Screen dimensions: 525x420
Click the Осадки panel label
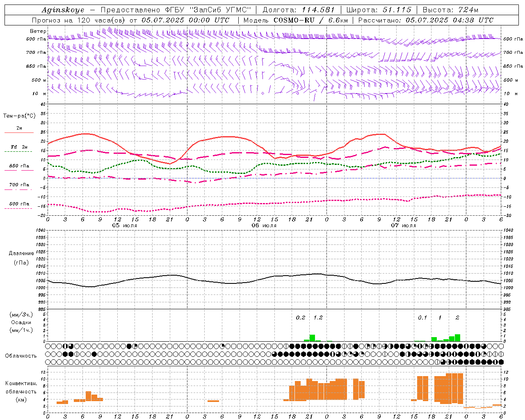(x=21, y=322)
